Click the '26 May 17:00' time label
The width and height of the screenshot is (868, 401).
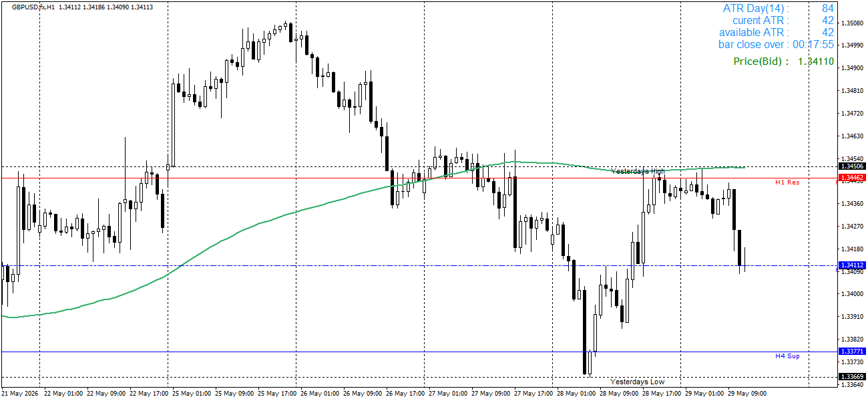[404, 394]
